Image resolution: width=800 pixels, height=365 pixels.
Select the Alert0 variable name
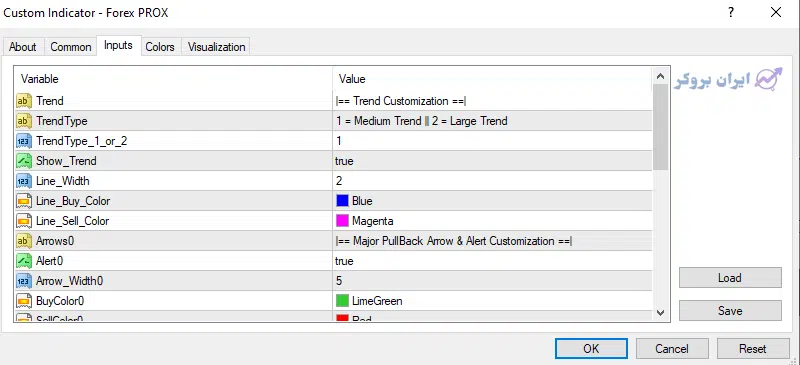(x=49, y=261)
